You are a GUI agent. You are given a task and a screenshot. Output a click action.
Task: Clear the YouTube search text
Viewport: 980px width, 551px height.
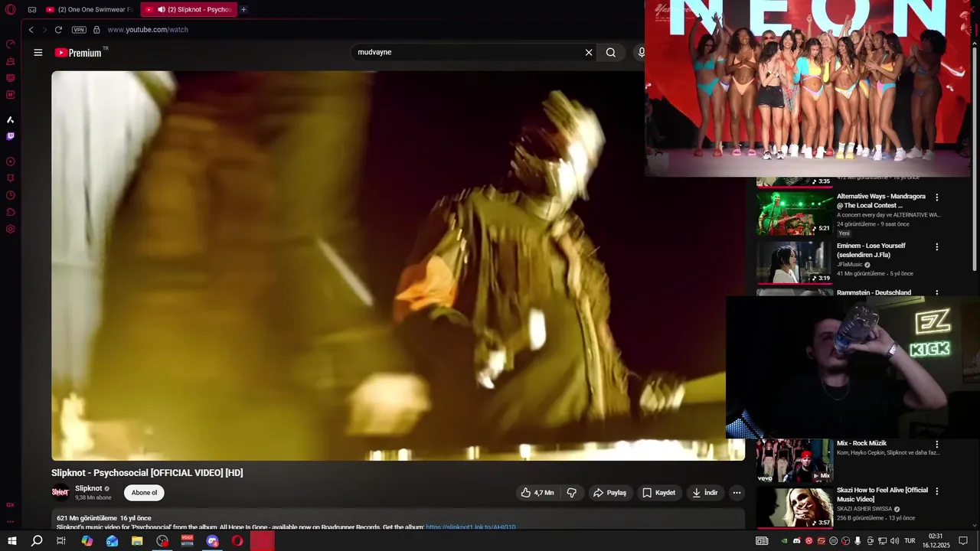click(589, 53)
